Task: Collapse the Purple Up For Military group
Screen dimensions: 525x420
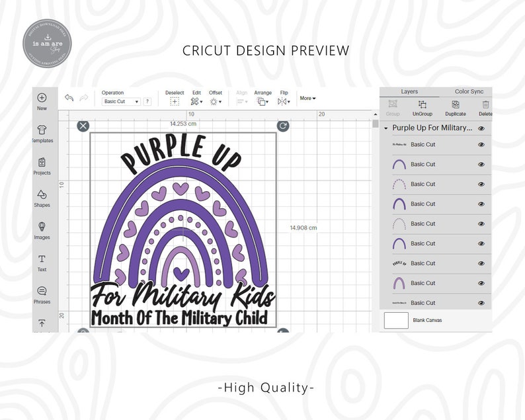Action: coord(385,128)
